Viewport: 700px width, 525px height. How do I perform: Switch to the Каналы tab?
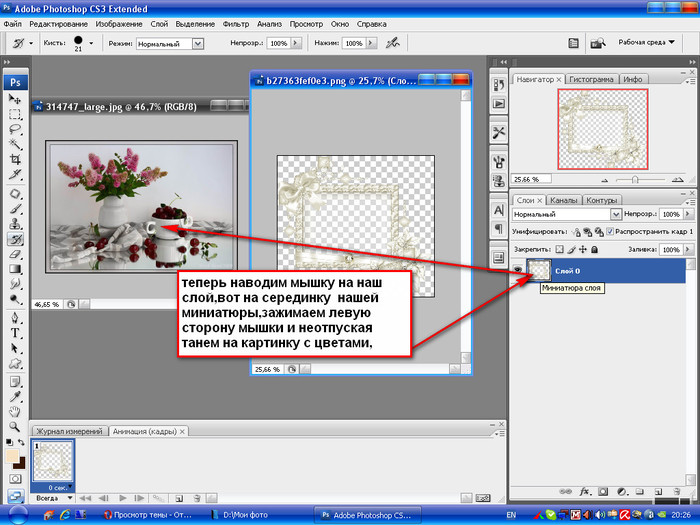pyautogui.click(x=563, y=200)
